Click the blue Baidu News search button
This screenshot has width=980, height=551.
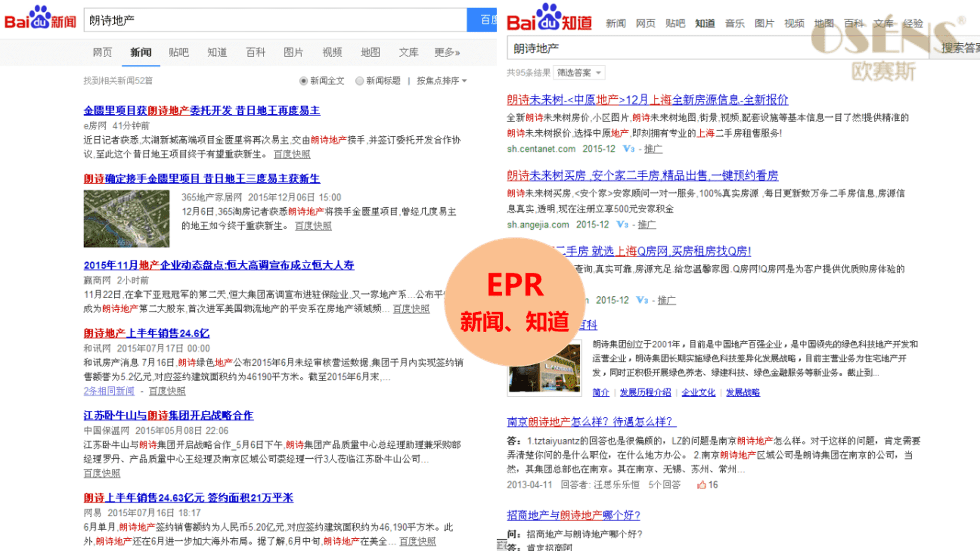click(x=482, y=20)
